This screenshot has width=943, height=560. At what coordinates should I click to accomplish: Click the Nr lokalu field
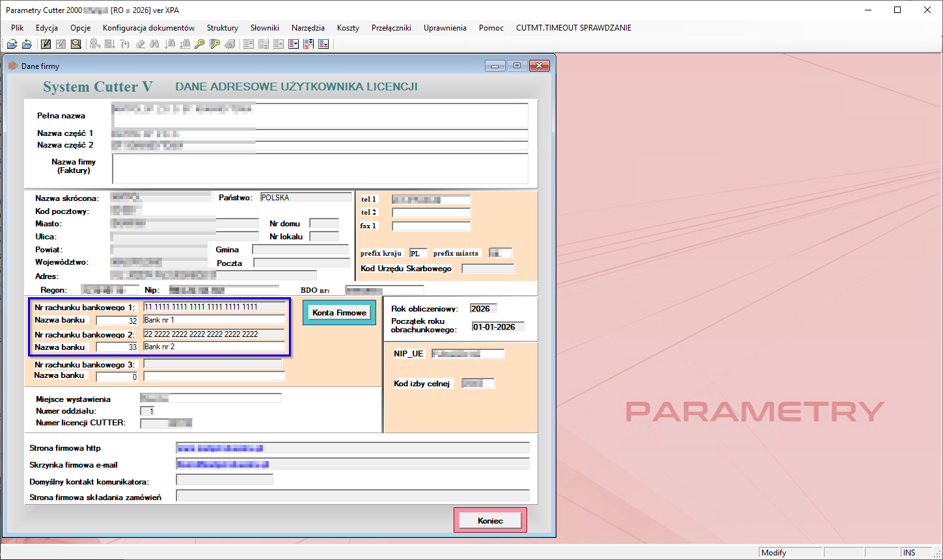[324, 236]
